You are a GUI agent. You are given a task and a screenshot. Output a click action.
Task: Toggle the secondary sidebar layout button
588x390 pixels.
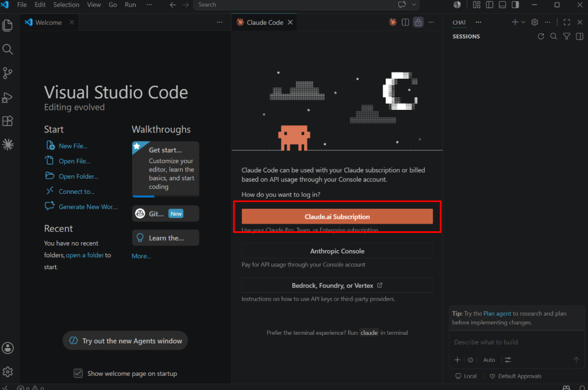click(516, 5)
